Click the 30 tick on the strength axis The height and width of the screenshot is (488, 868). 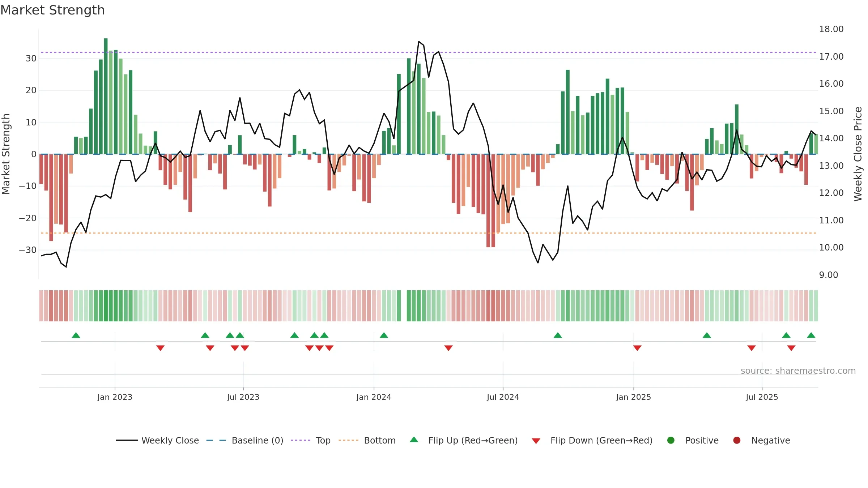(31, 59)
